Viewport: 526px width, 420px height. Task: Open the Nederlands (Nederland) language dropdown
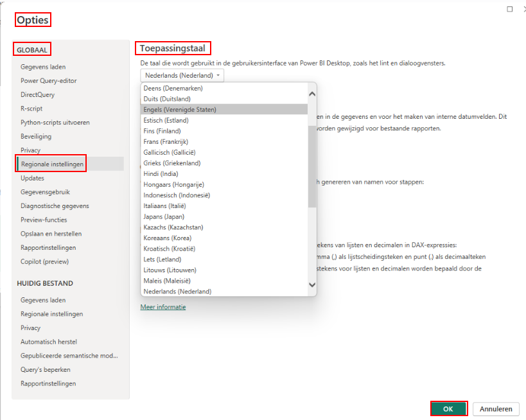point(182,76)
